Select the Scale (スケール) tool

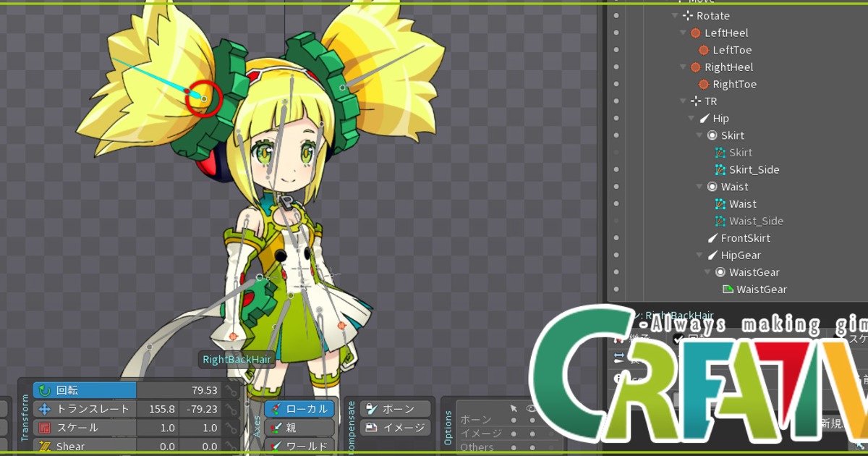85,428
